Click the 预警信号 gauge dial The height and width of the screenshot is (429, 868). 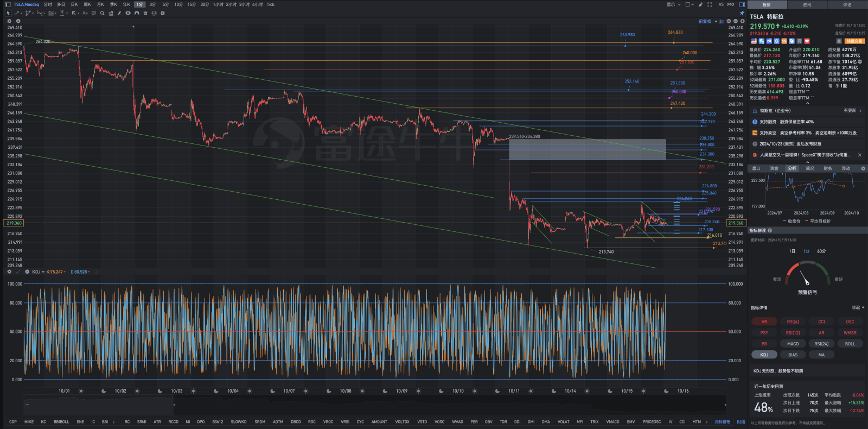tap(807, 273)
